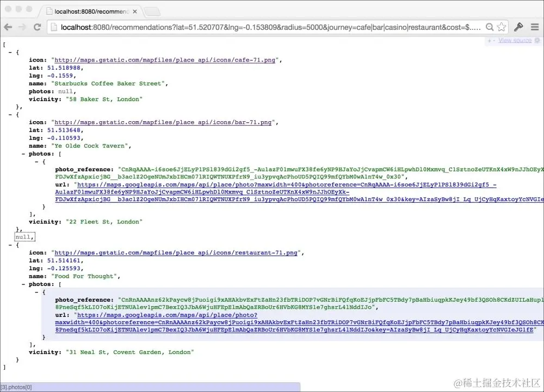Open Chrome's hamburger menu
The height and width of the screenshot is (392, 544).
(x=535, y=27)
